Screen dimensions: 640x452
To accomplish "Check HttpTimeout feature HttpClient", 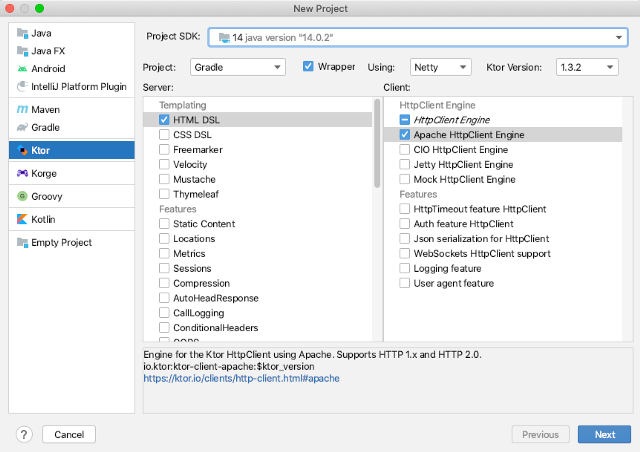I will pos(404,209).
